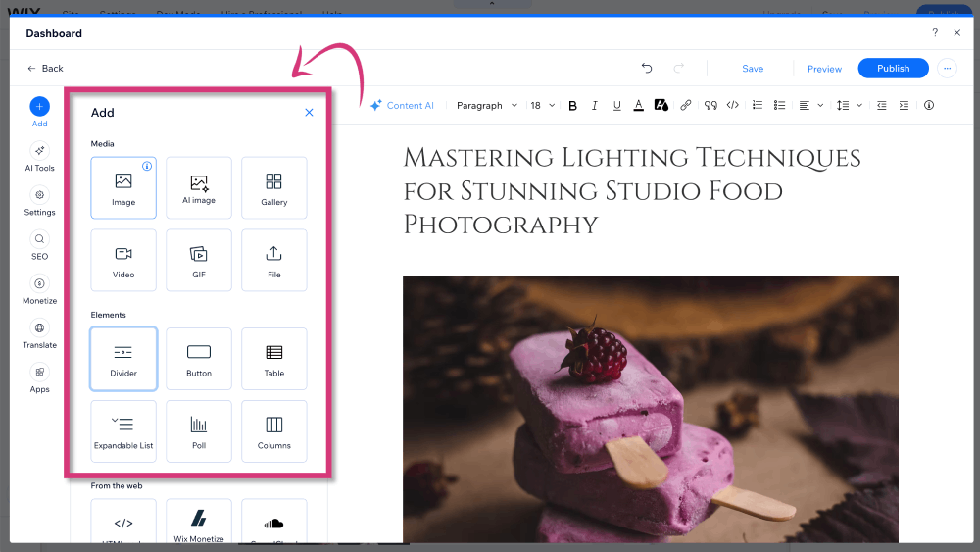
Task: Click the toolbar info icon
Action: pos(929,106)
